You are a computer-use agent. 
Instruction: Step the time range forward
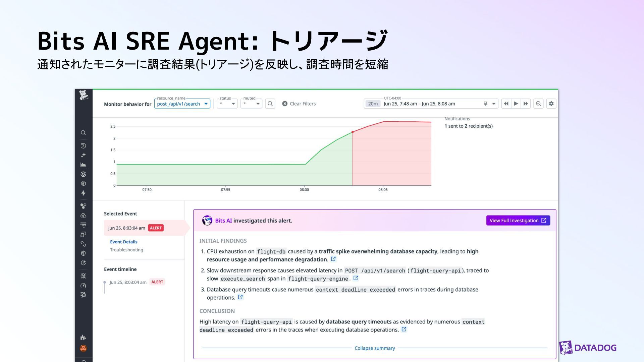pyautogui.click(x=526, y=104)
